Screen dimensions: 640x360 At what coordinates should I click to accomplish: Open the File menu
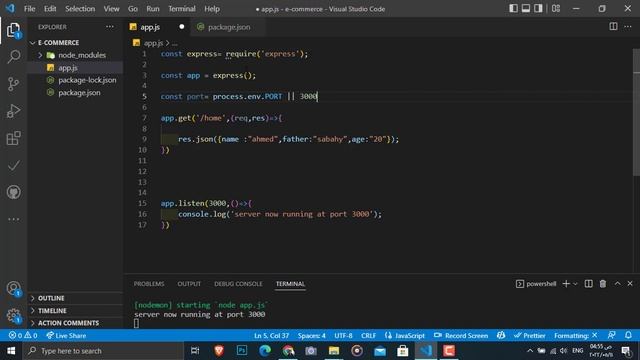(x=29, y=9)
